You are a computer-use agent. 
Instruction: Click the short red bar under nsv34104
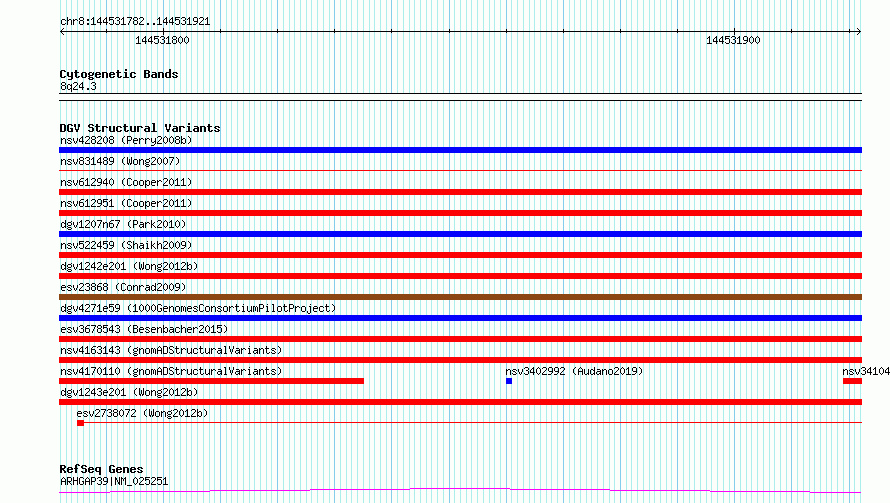(x=853, y=381)
